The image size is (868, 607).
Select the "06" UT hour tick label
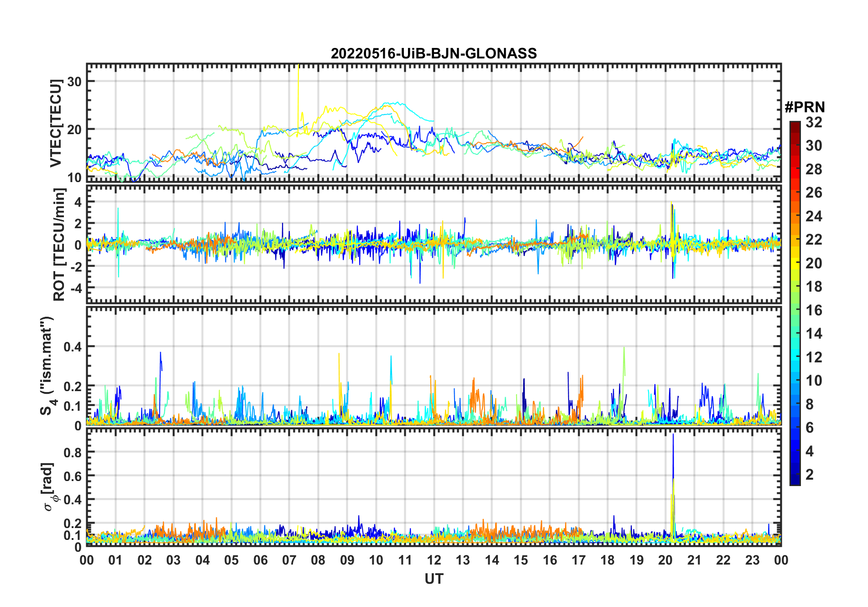tap(260, 560)
